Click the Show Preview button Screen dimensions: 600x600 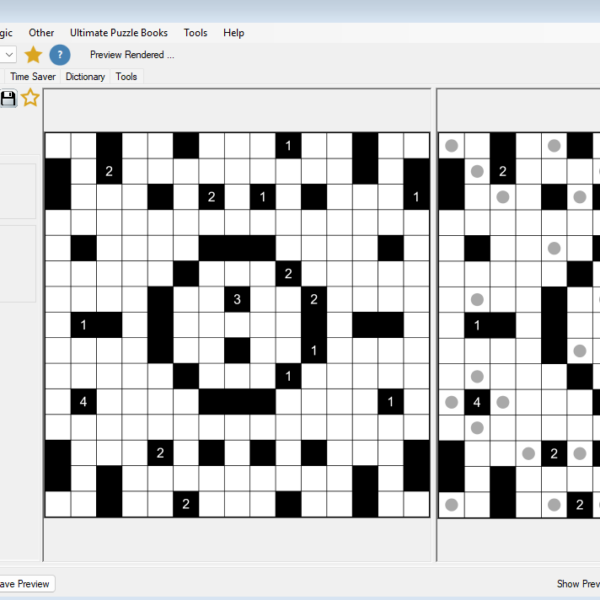click(577, 584)
